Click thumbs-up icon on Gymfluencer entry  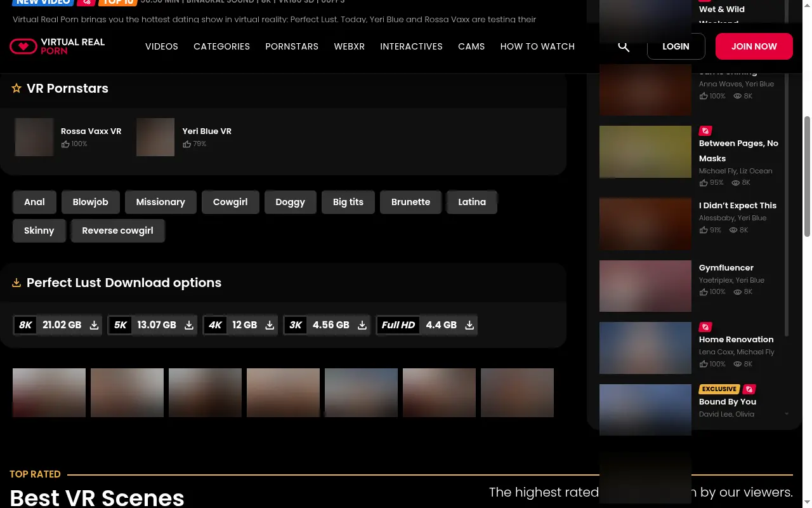pos(704,292)
